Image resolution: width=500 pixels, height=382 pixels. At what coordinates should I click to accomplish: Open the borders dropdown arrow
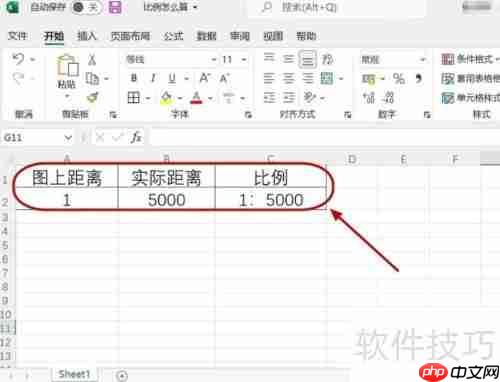tap(148, 98)
